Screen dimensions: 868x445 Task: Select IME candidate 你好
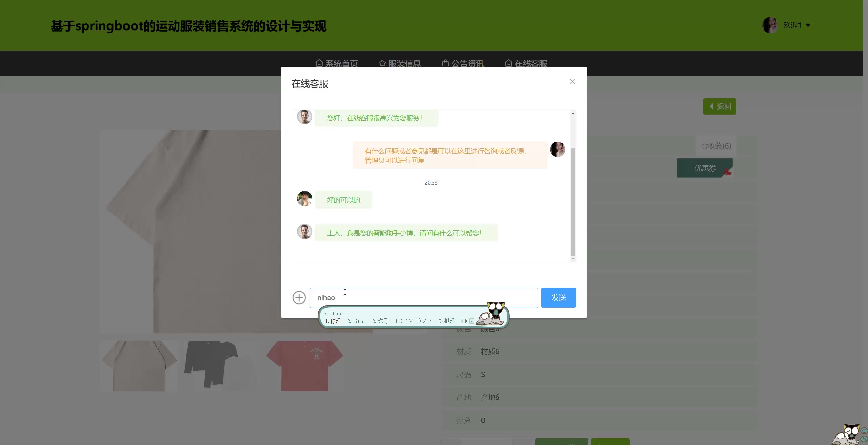coord(333,321)
